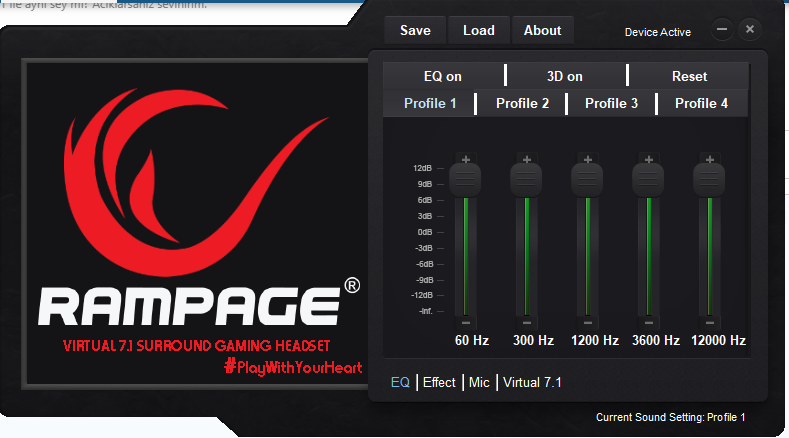Click the 300 Hz slider handle

[x=526, y=180]
